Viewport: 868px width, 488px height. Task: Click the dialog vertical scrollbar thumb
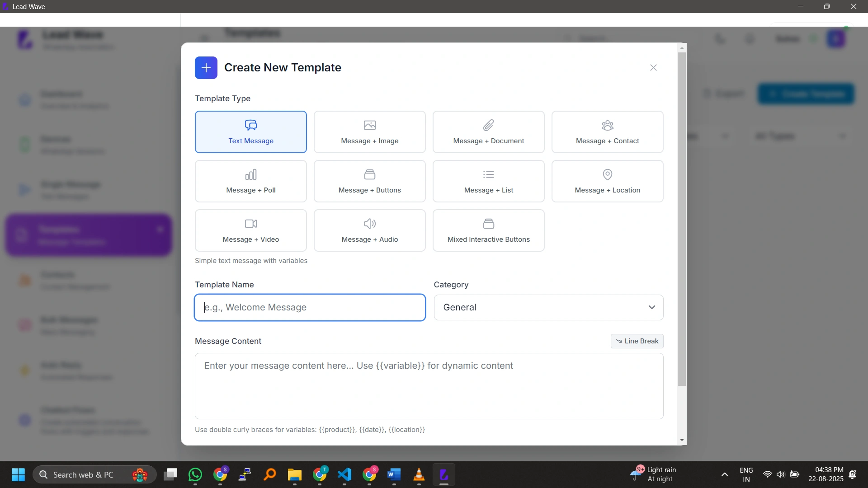tap(682, 219)
